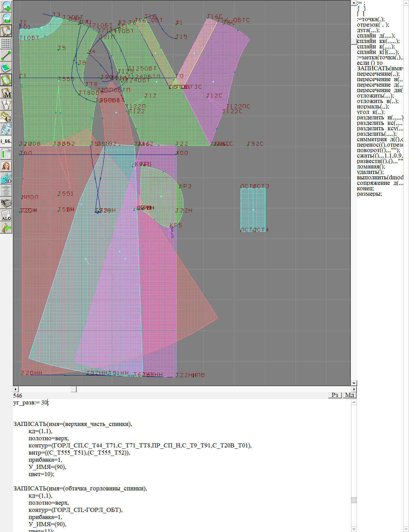Click canvas vertical scrollbar down arrow

coord(354,383)
